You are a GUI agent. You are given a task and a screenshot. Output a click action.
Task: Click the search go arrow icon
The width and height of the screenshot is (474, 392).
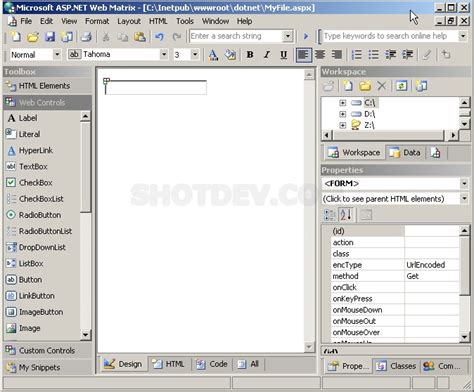tap(306, 36)
